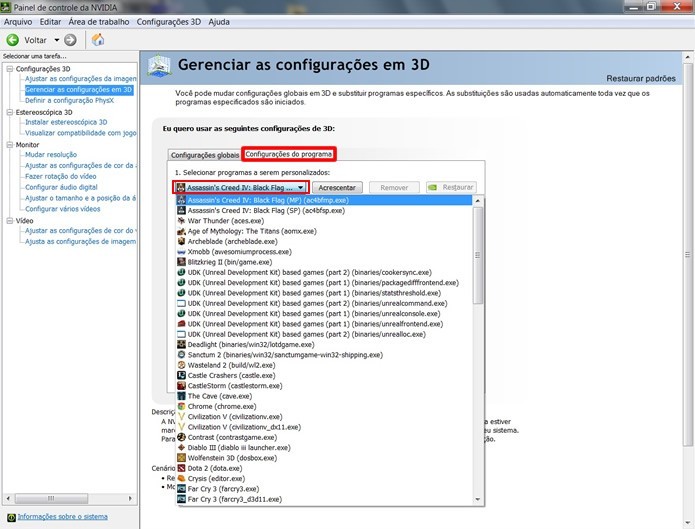The height and width of the screenshot is (529, 695).
Task: Click the Restaurar padrões link
Action: (x=641, y=78)
